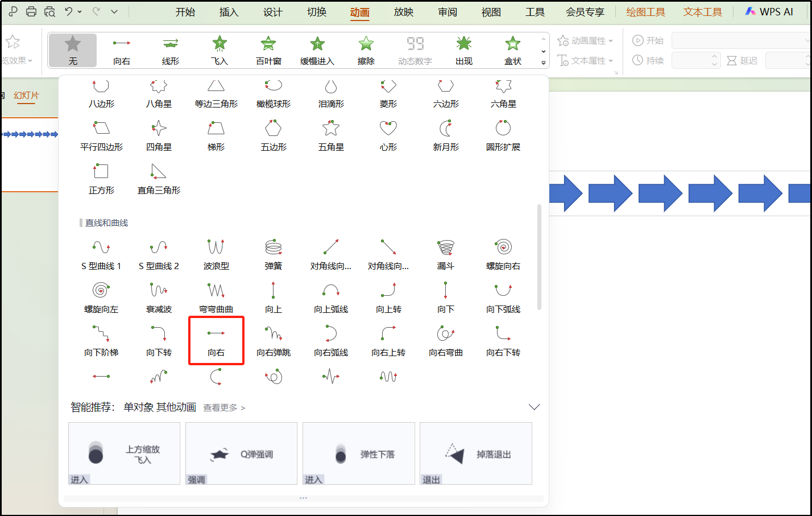Increase the 持续 duration with the stepper

tap(715, 57)
